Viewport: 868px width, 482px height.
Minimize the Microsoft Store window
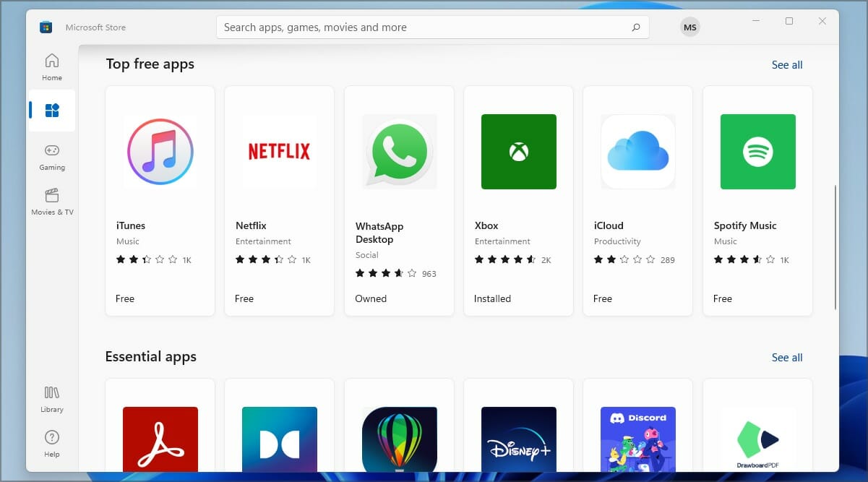click(x=756, y=22)
